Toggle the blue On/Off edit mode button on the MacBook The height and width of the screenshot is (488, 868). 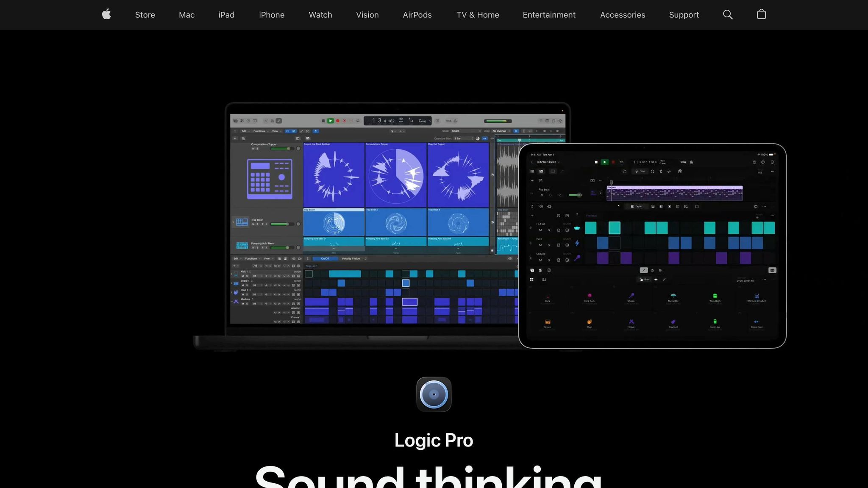(325, 258)
